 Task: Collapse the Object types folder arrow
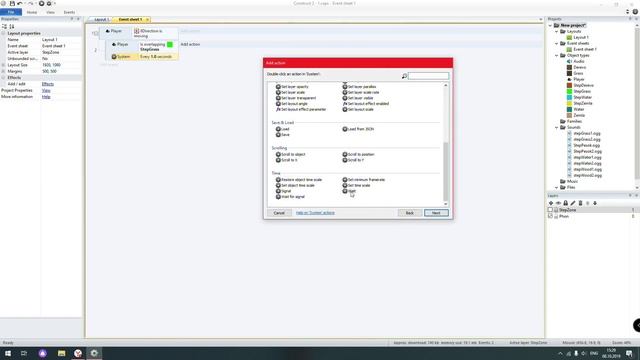(557, 55)
